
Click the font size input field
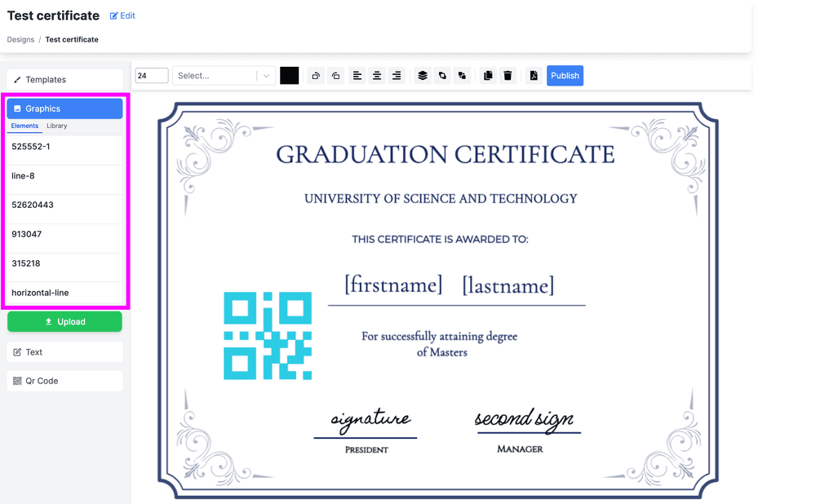151,76
